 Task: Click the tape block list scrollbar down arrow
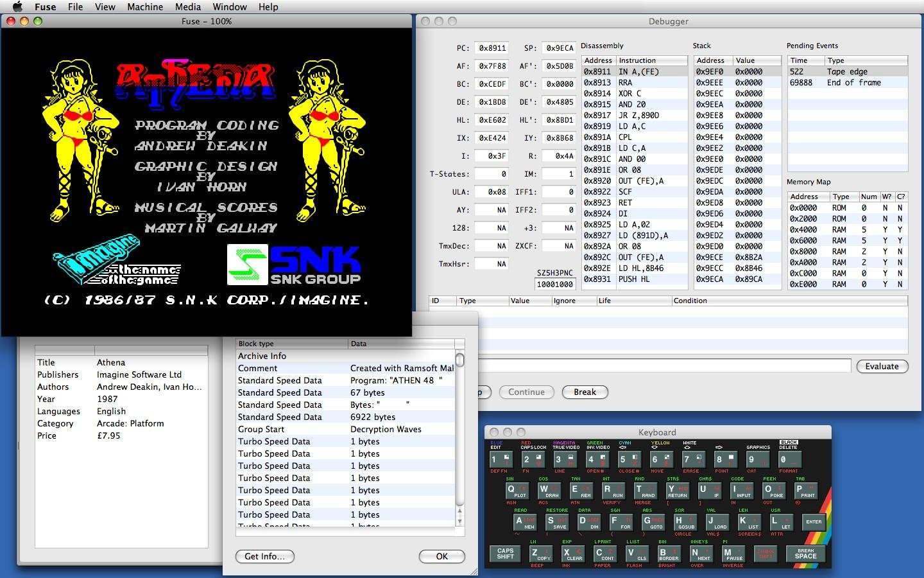(x=459, y=520)
